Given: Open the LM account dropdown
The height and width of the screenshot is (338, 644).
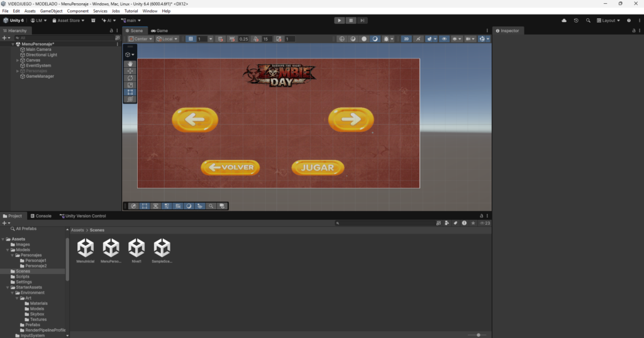Looking at the screenshot, I should pos(38,21).
